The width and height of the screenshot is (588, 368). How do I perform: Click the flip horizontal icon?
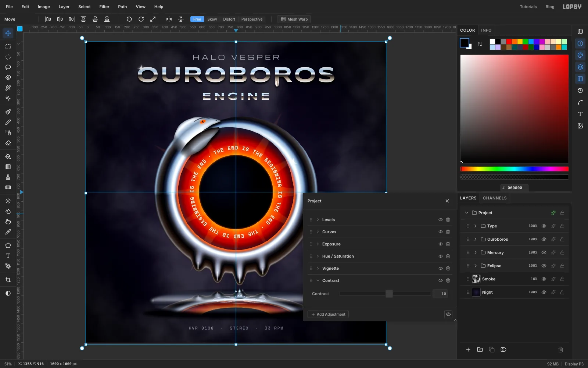[x=169, y=19]
